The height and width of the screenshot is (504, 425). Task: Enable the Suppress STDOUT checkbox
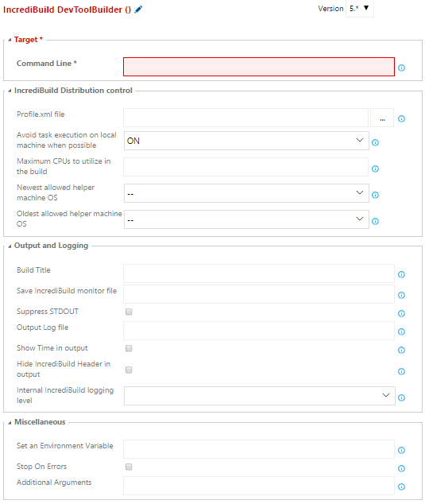tap(129, 312)
